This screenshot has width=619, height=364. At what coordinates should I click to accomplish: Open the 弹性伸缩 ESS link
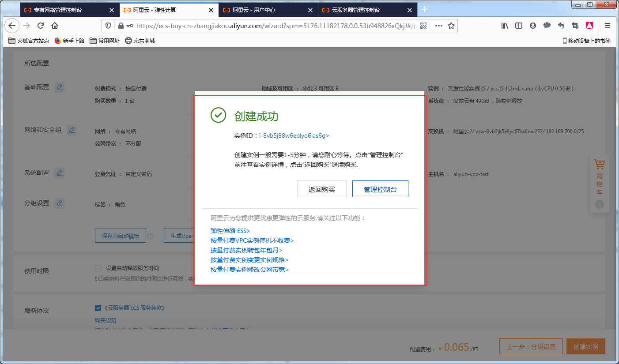230,230
